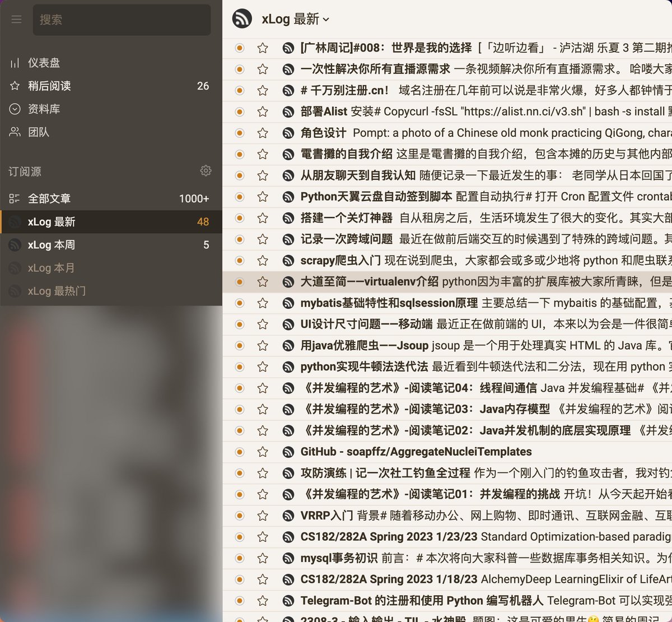Star the 電書攤的自我介绍 article

click(263, 155)
